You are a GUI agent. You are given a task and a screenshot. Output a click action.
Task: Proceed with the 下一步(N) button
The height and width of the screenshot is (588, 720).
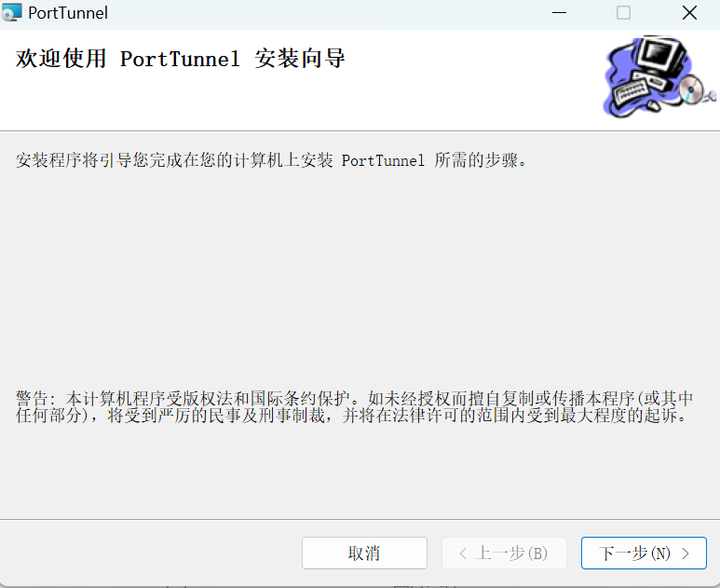(643, 554)
